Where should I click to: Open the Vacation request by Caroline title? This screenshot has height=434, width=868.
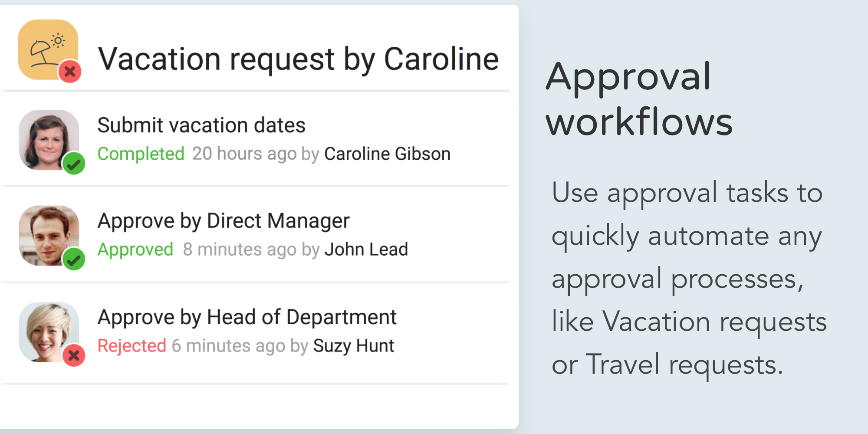[298, 59]
